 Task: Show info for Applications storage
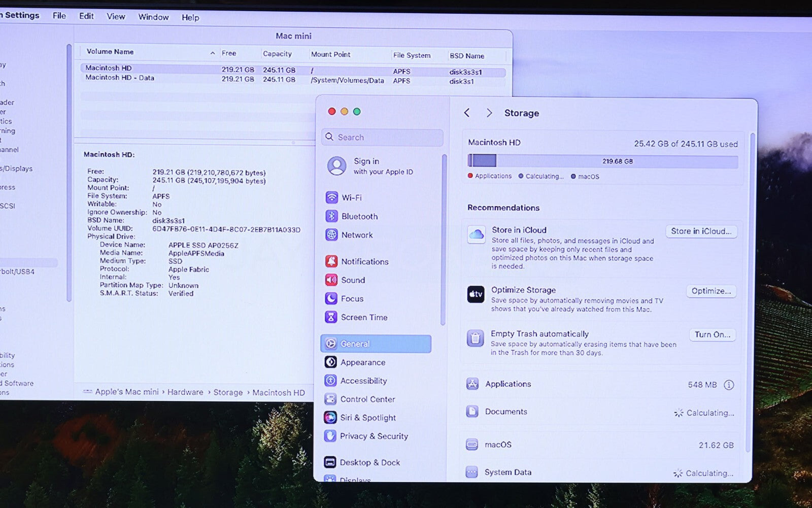pos(729,385)
